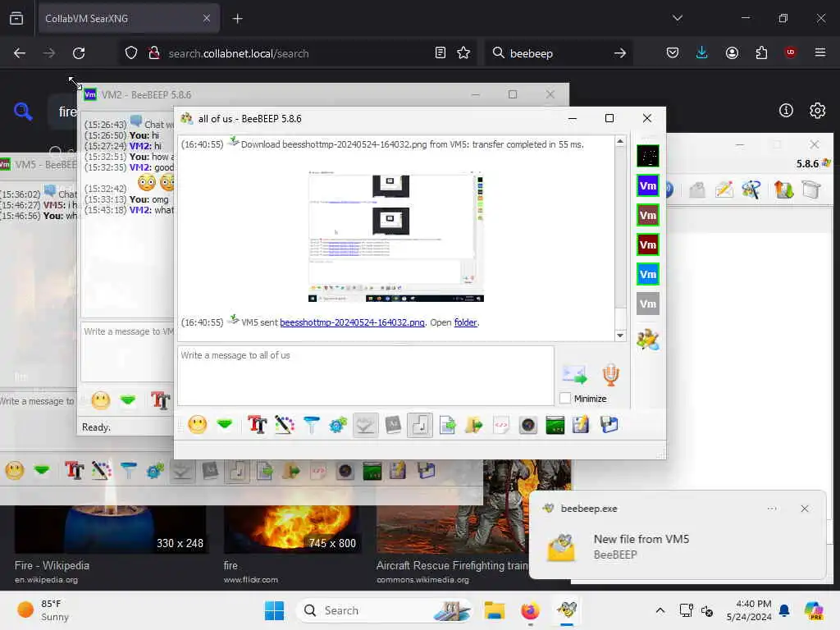Image resolution: width=840 pixels, height=630 pixels.
Task: Select the black dotted avatar in members list
Action: [x=648, y=157]
